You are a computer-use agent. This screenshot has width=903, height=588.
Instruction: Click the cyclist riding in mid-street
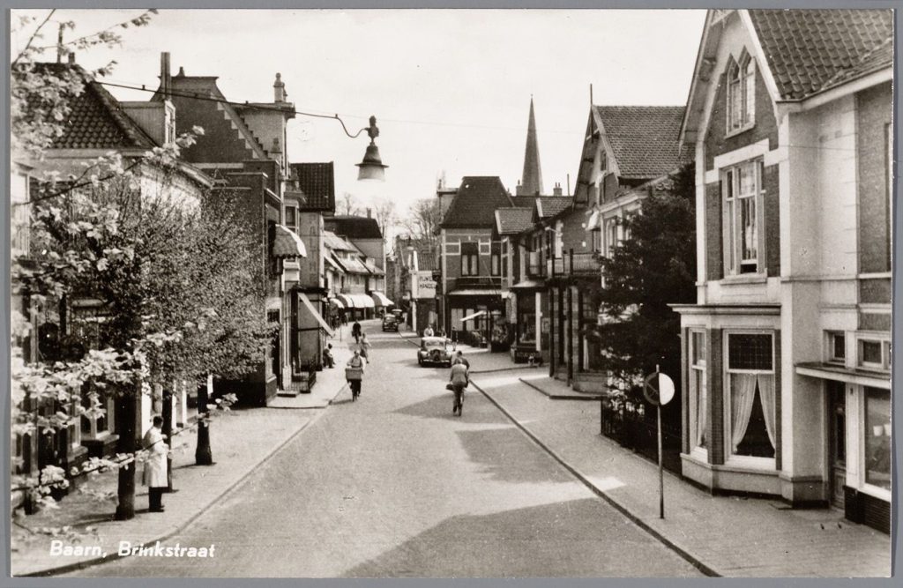[x=459, y=383]
